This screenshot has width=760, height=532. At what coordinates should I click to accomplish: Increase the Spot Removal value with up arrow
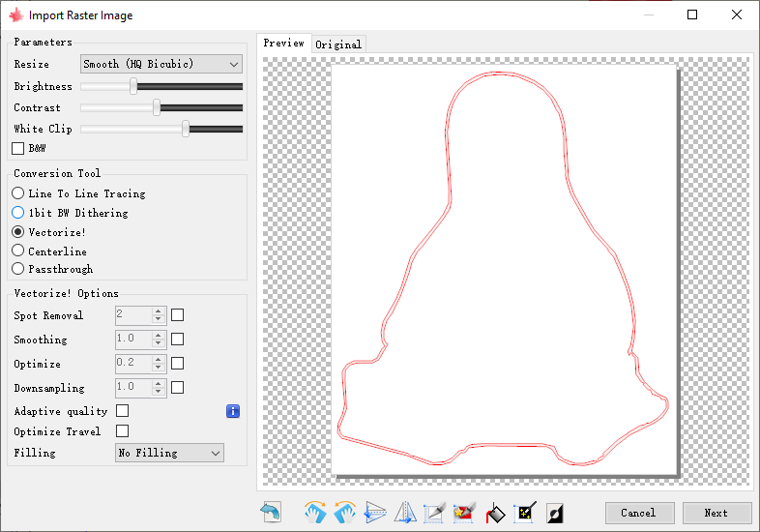pos(158,311)
